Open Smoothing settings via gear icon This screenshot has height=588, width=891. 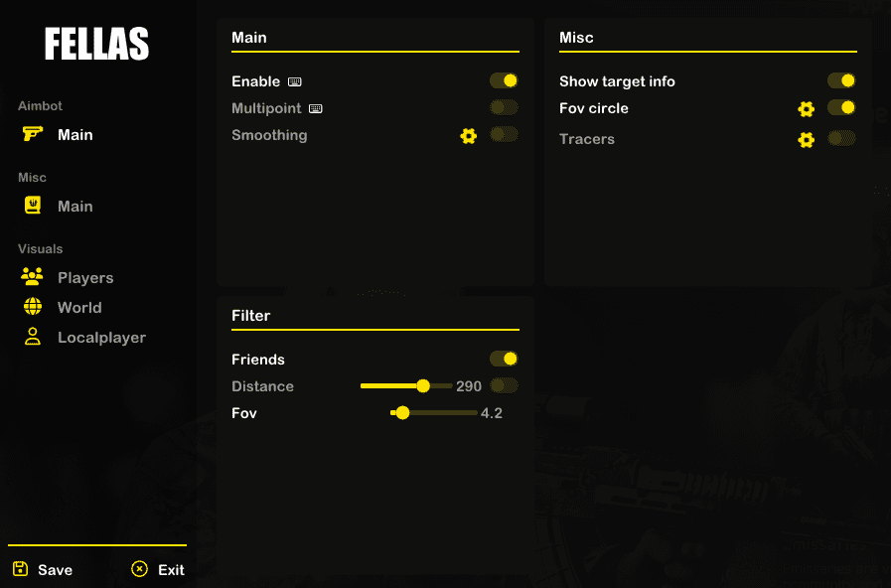tap(468, 136)
